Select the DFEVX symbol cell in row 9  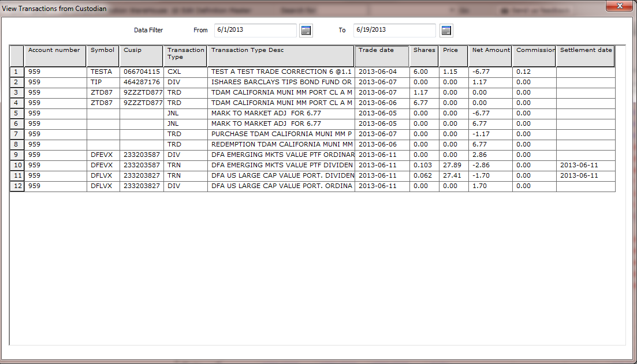(103, 155)
